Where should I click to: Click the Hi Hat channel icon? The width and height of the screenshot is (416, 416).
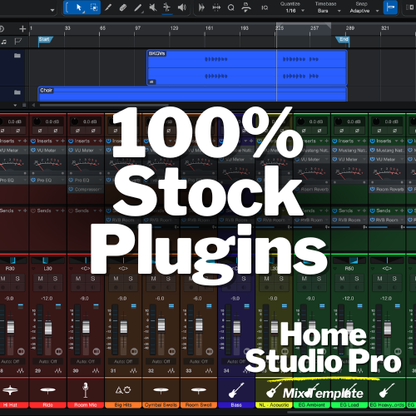(10, 390)
